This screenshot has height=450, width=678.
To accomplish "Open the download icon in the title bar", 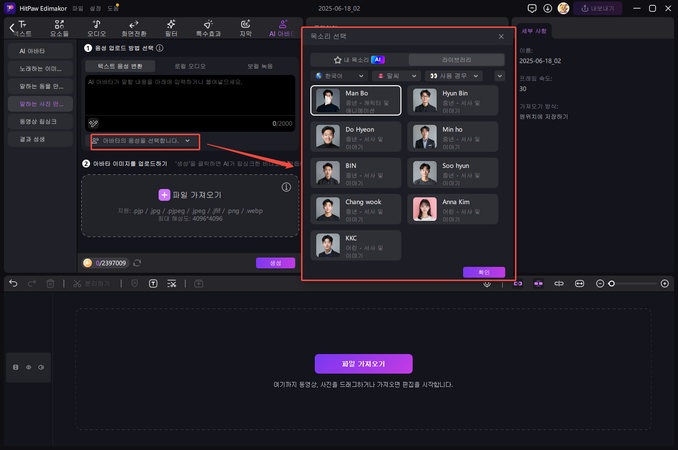I will click(547, 8).
